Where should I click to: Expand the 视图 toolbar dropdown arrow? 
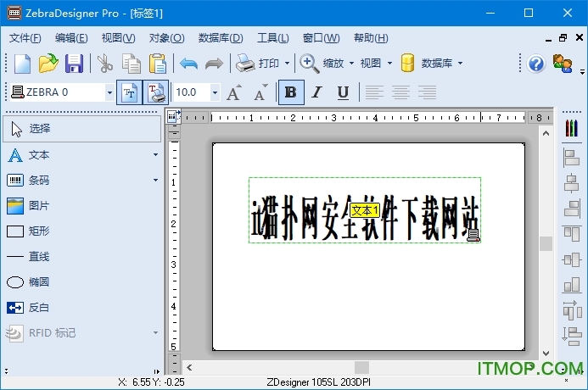click(x=390, y=64)
